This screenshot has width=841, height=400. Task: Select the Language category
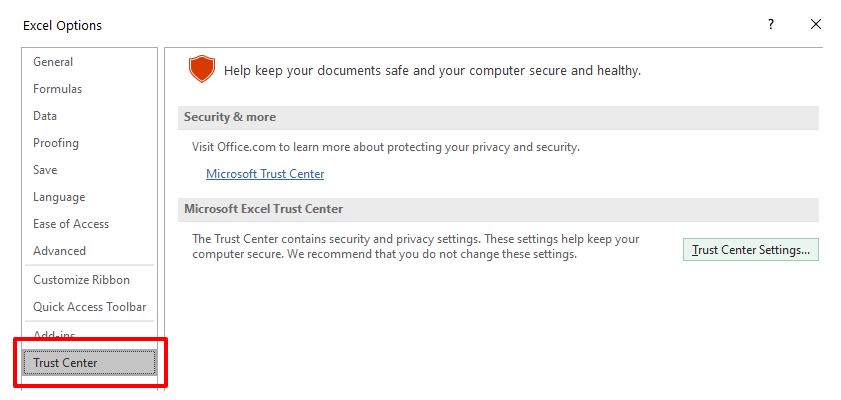(59, 197)
